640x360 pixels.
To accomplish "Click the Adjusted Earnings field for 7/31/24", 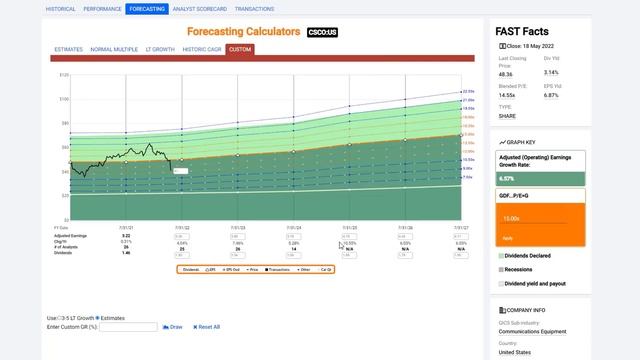I will pyautogui.click(x=294, y=236).
